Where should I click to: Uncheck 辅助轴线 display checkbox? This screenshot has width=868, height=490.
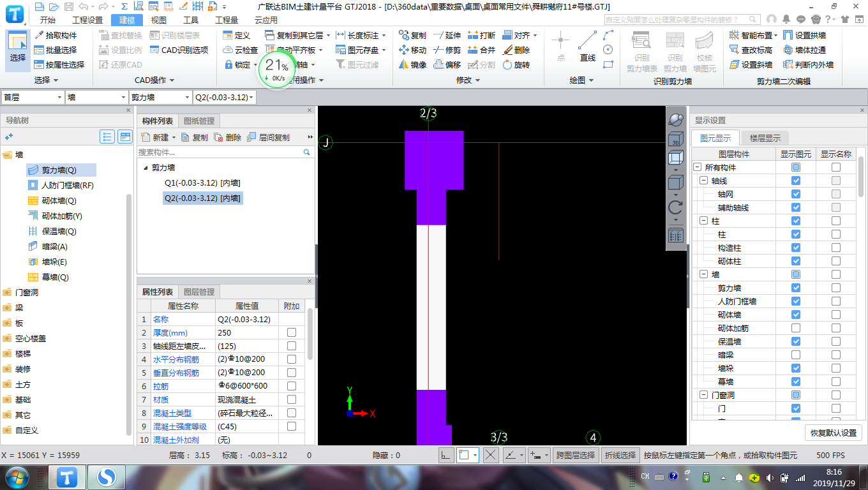(x=796, y=207)
